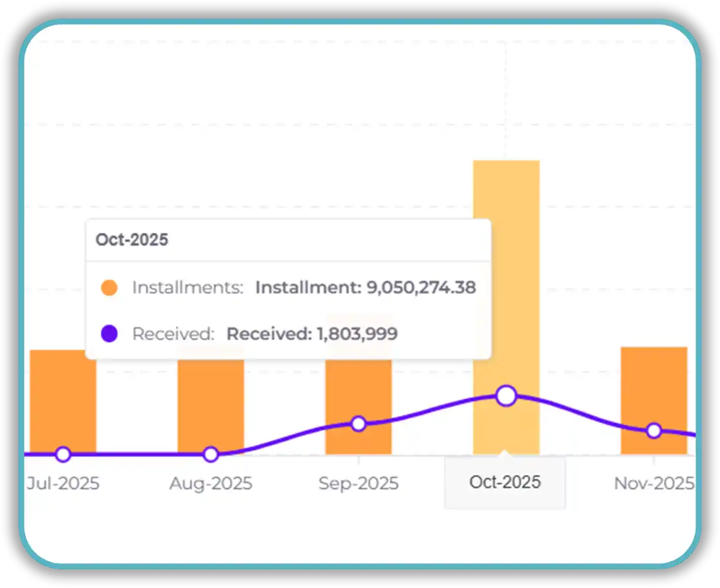Click the Received 1,803,999 value

[x=312, y=334]
